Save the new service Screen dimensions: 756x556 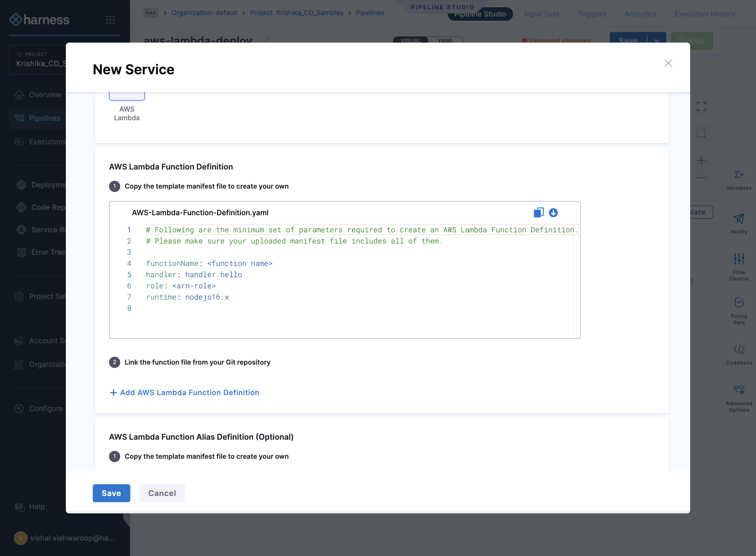[111, 493]
